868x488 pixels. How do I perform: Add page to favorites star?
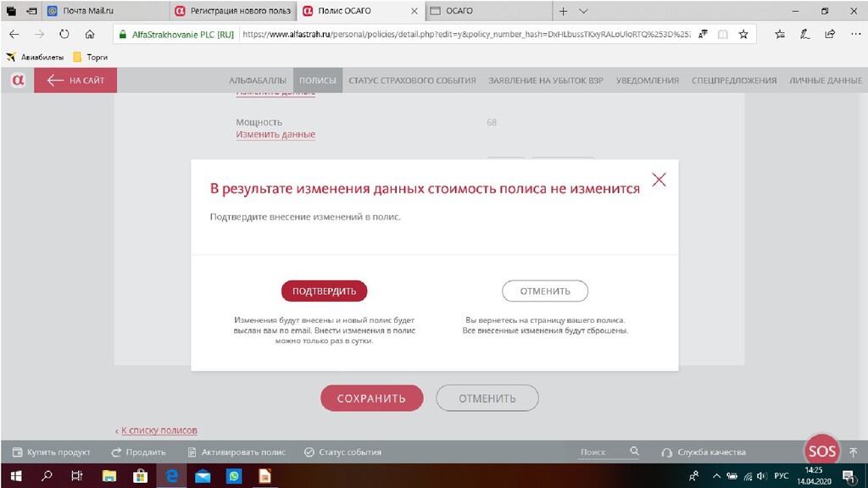tap(743, 34)
